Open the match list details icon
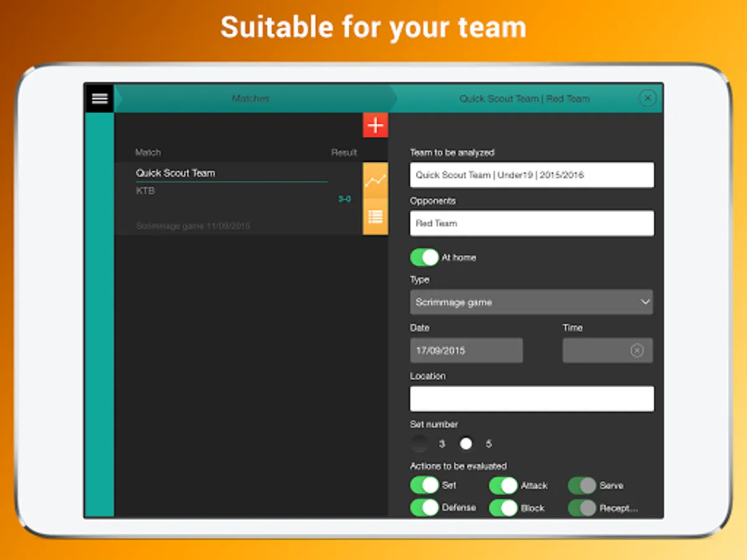The height and width of the screenshot is (560, 747). click(375, 217)
